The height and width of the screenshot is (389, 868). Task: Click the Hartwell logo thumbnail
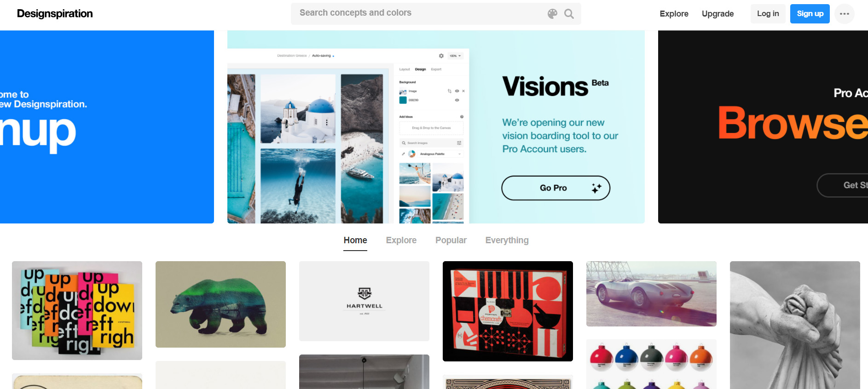pyautogui.click(x=364, y=301)
